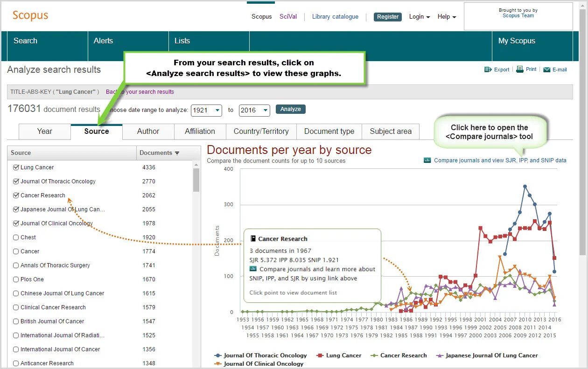588x369 pixels.
Task: Open the My Scopus menu
Action: (x=532, y=46)
